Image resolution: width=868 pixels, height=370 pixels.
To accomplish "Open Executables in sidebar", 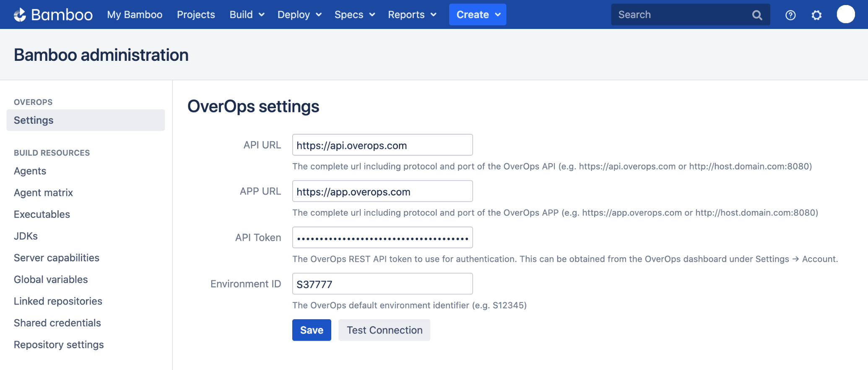I will (x=42, y=214).
